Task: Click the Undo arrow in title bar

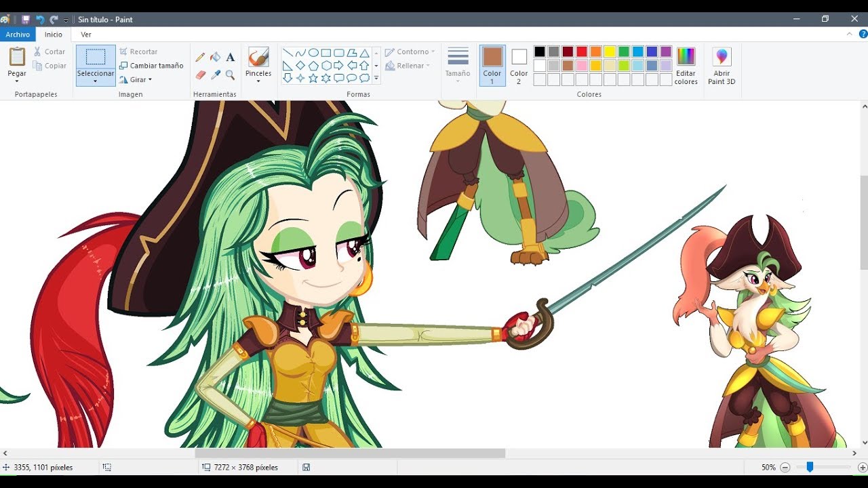Action: (x=40, y=20)
